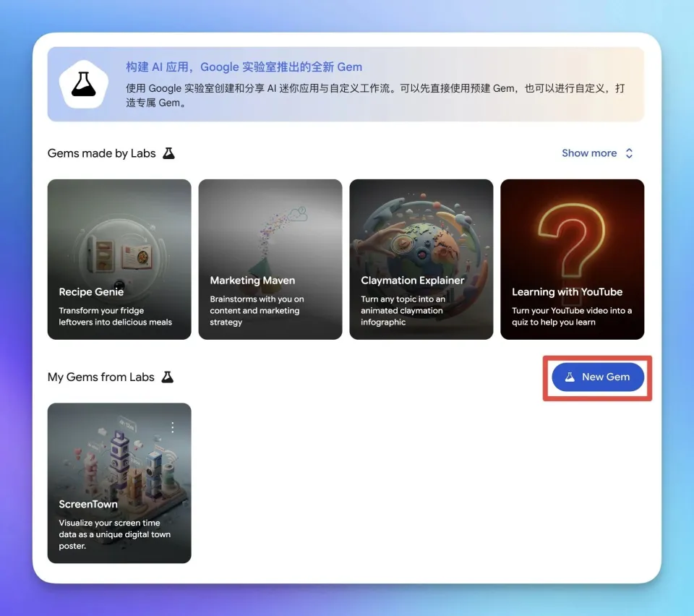Click the recipe book artwork on Recipe Genie
This screenshot has width=694, height=616.
click(x=116, y=246)
